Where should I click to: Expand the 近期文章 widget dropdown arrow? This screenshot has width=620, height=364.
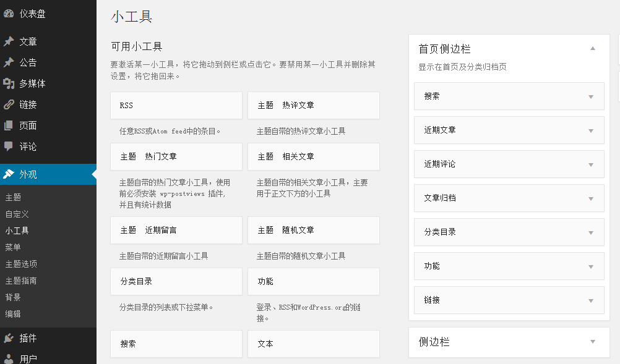(590, 131)
